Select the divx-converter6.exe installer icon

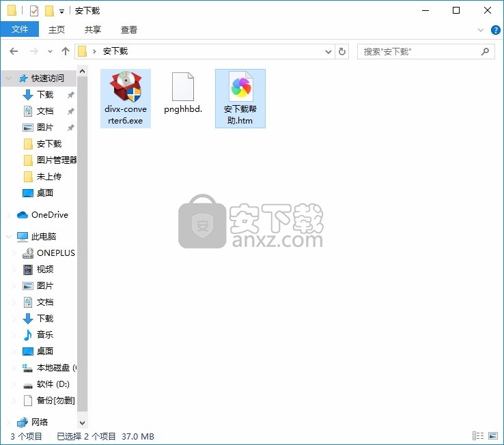point(126,87)
